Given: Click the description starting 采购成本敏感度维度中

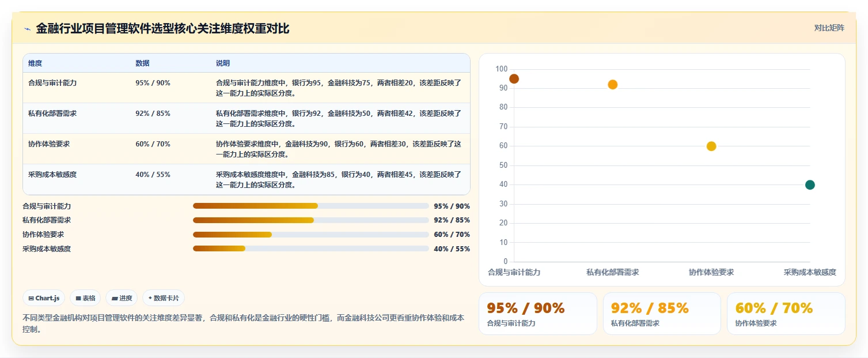Looking at the screenshot, I should [339, 179].
